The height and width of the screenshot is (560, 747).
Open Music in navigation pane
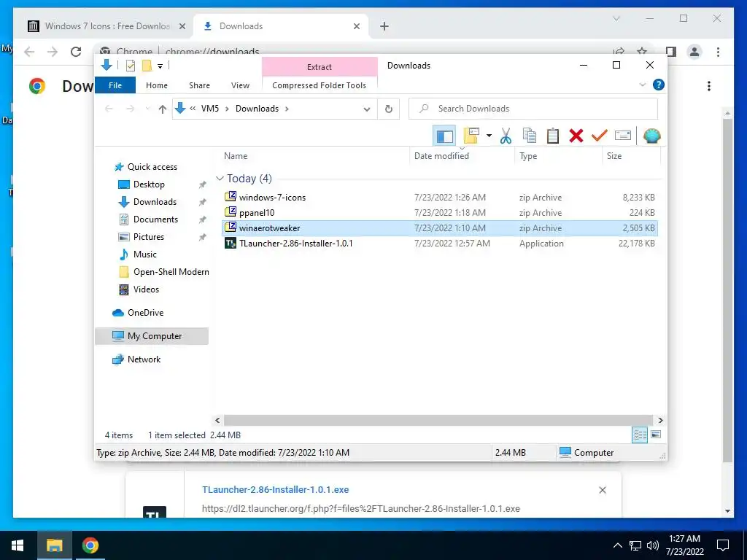pyautogui.click(x=145, y=254)
